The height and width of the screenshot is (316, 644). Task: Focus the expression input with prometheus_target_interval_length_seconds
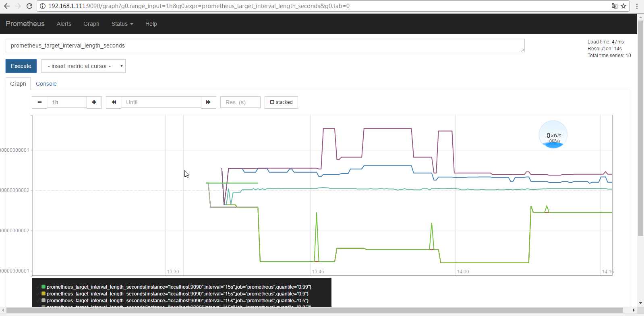tap(265, 45)
